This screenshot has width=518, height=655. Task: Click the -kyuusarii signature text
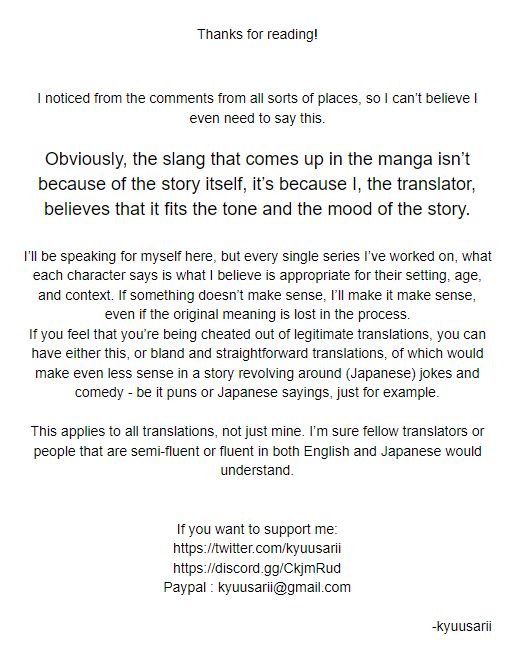pyautogui.click(x=462, y=626)
